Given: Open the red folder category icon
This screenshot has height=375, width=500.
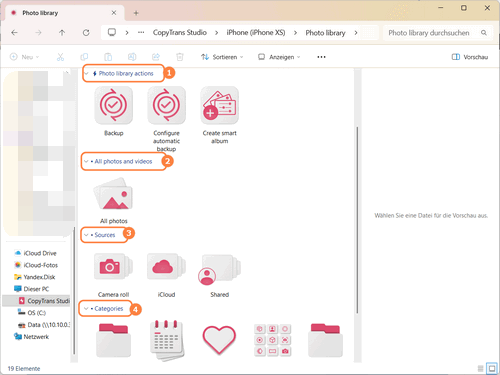Looking at the screenshot, I should pyautogui.click(x=113, y=340).
